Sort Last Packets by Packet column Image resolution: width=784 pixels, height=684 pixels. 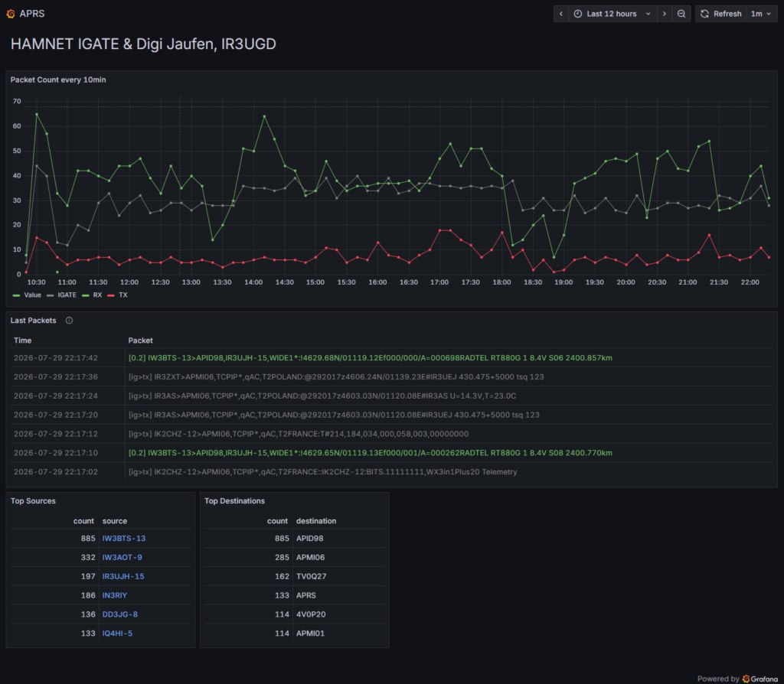(x=141, y=340)
